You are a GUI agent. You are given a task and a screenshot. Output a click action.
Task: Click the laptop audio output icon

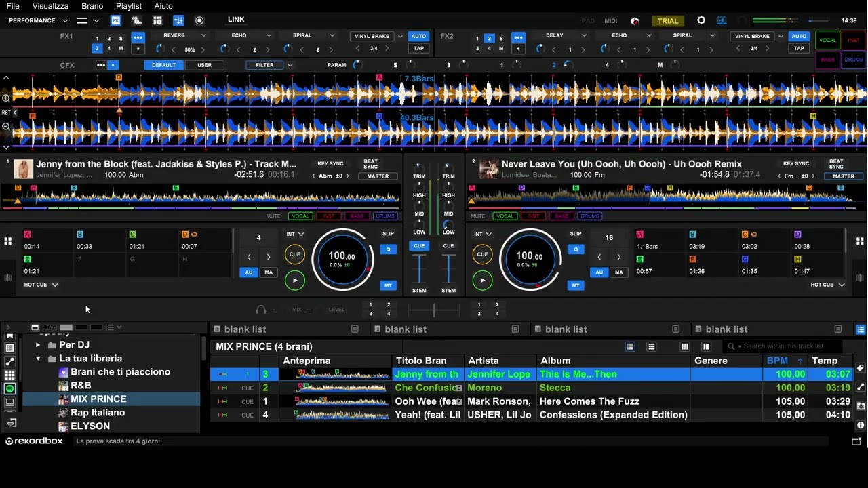click(x=722, y=20)
